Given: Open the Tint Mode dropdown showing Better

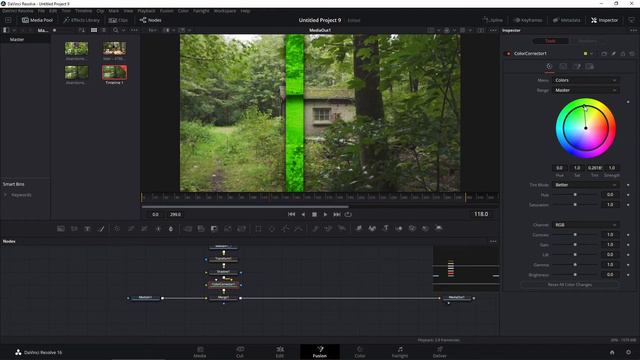Looking at the screenshot, I should (x=586, y=185).
